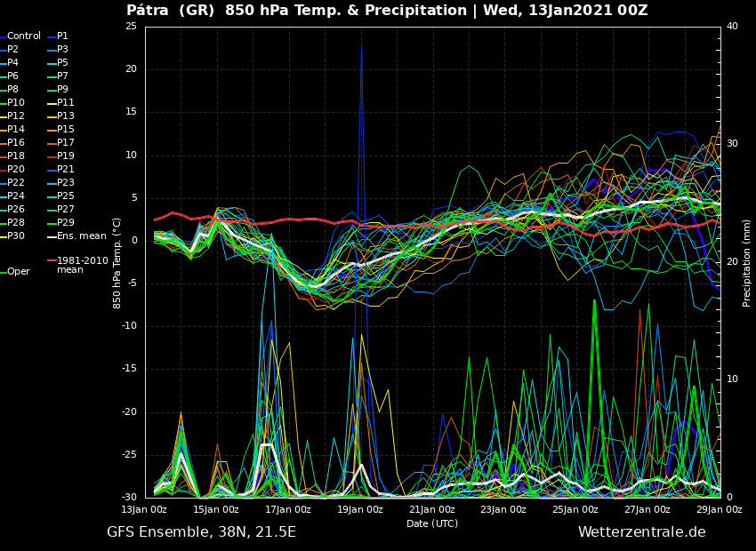
Task: Click temperature axis tick "-10"
Action: [x=130, y=326]
